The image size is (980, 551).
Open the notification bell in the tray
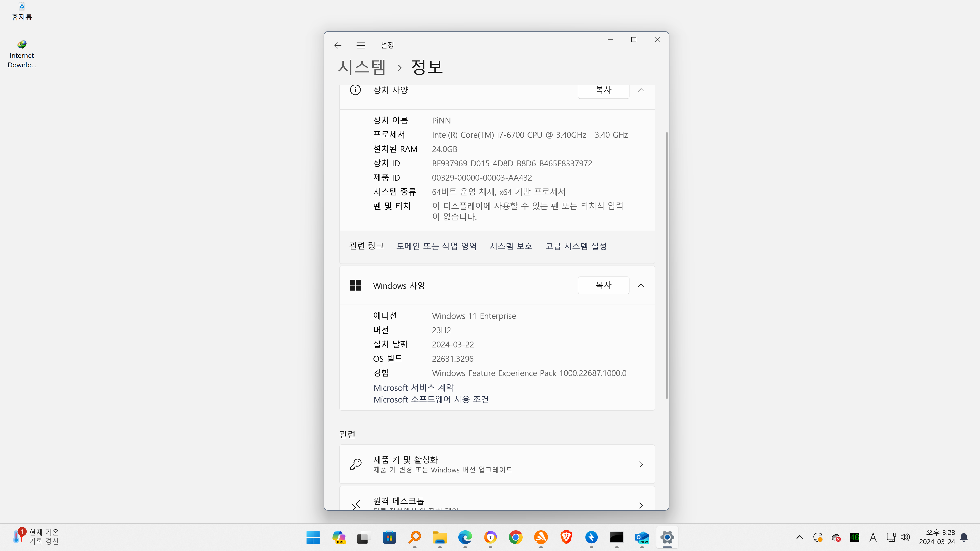pos(964,537)
